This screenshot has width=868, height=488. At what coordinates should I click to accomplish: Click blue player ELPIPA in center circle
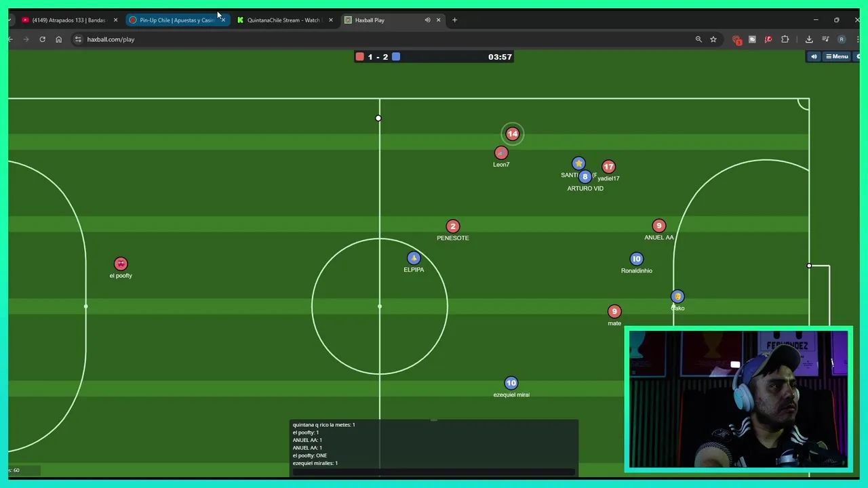(x=414, y=258)
